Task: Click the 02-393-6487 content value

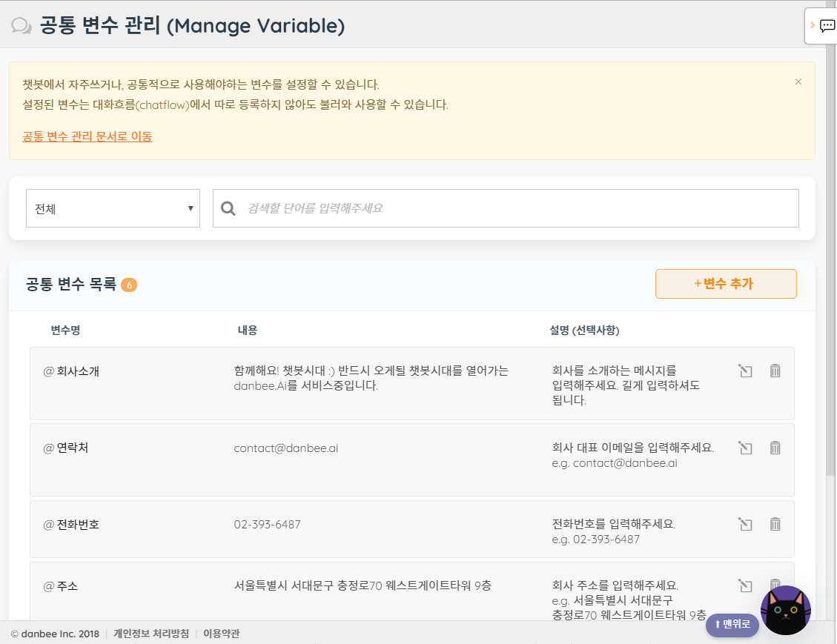Action: click(267, 525)
